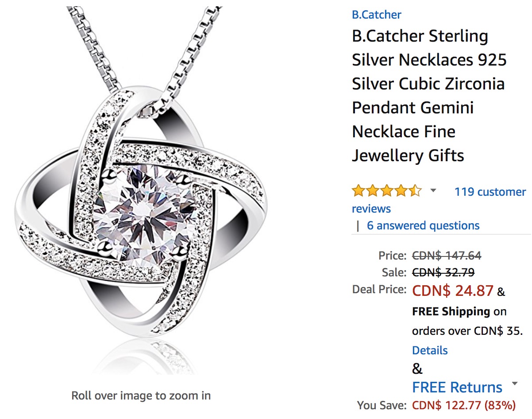Visit the B.Catcher brand link
532x419 pixels.
tap(377, 15)
